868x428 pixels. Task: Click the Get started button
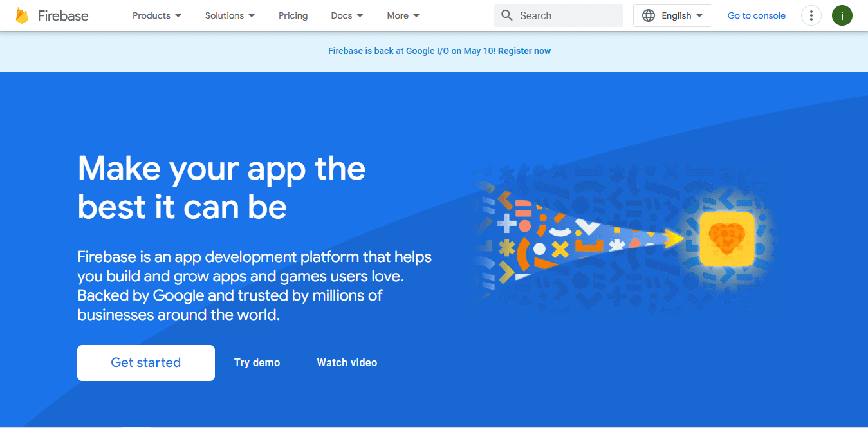(x=146, y=363)
